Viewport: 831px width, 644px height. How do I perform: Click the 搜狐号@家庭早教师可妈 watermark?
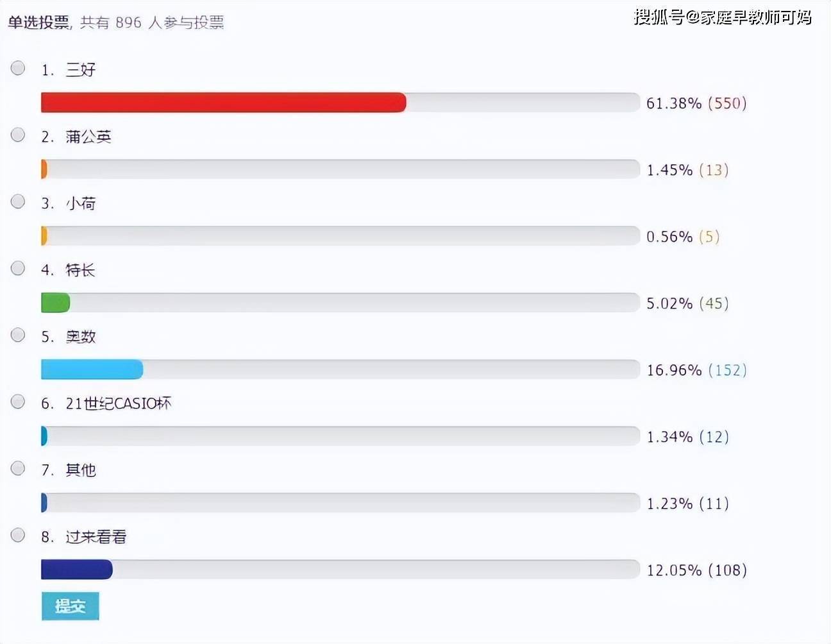(x=723, y=17)
